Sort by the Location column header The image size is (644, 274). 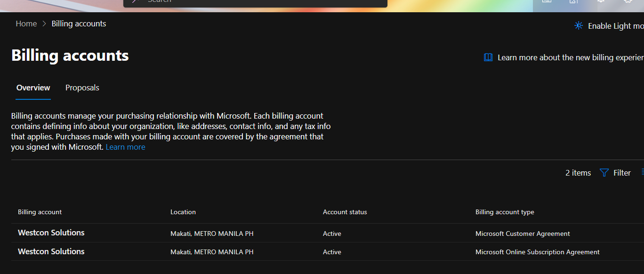(x=183, y=212)
